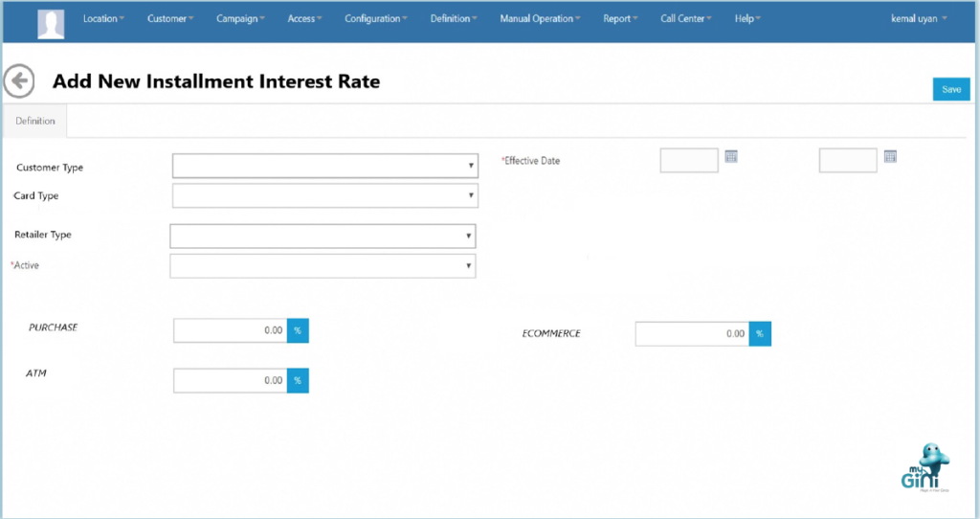Image resolution: width=980 pixels, height=519 pixels.
Task: Open the Campaign menu
Action: (x=240, y=19)
